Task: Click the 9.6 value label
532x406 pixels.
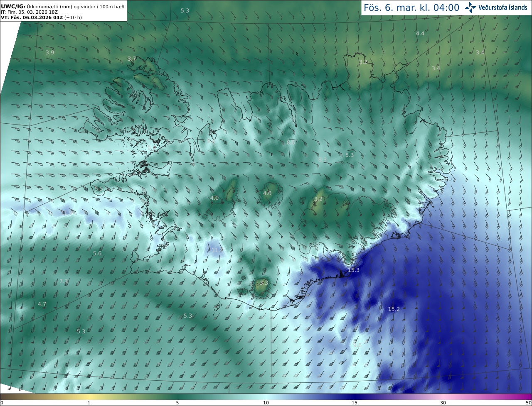Action: [357, 345]
